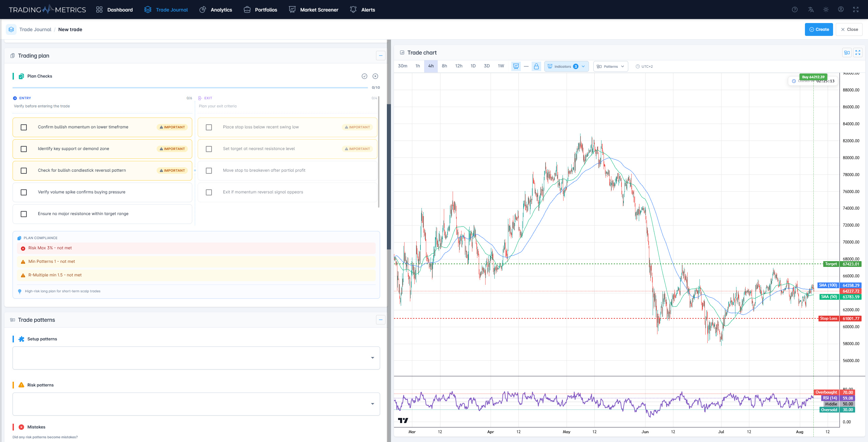The height and width of the screenshot is (442, 868).
Task: Click the plan checks progress bar
Action: pos(190,88)
